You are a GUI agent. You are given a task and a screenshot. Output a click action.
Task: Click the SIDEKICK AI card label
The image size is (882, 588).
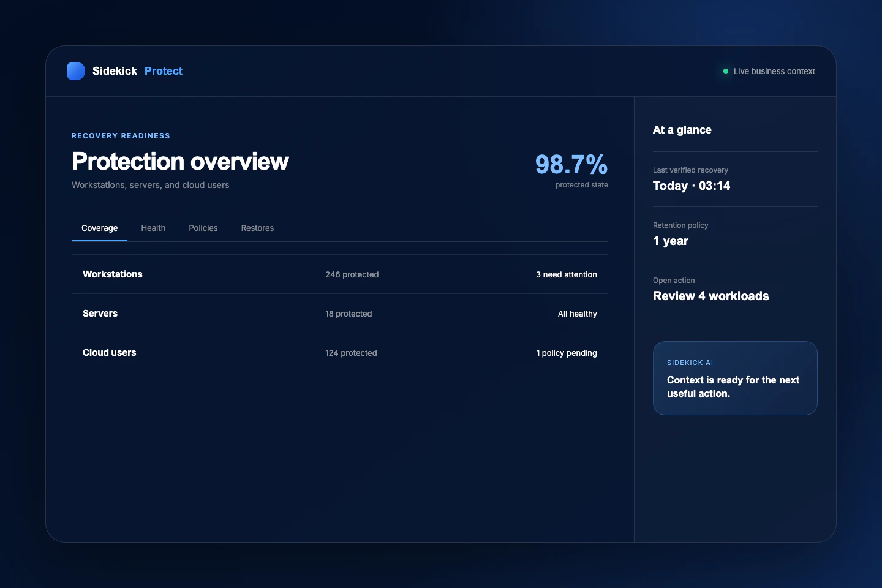(x=690, y=363)
